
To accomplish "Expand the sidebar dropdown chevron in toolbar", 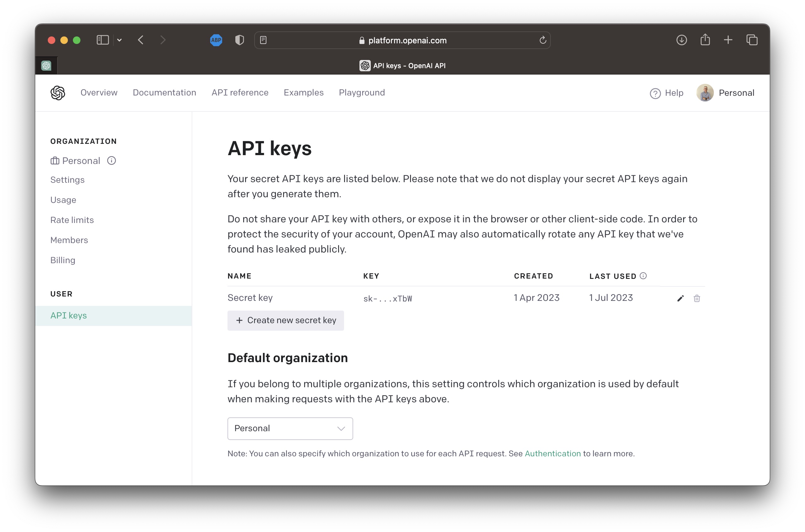I will click(119, 40).
